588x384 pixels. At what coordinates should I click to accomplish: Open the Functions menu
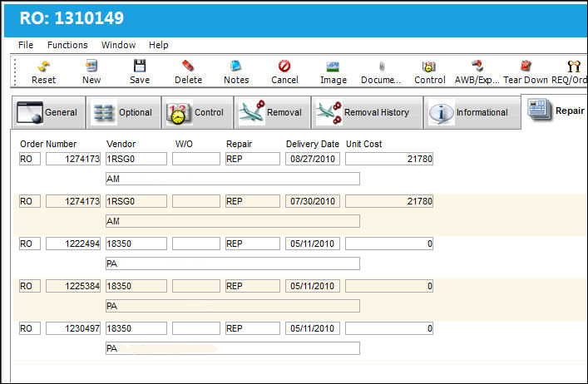pyautogui.click(x=67, y=45)
